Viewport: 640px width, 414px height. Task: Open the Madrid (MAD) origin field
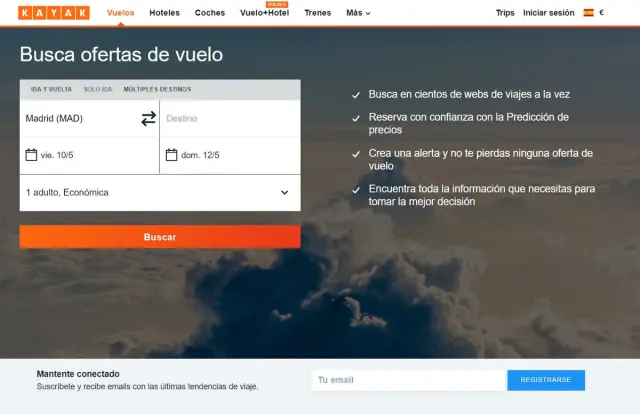(x=75, y=119)
